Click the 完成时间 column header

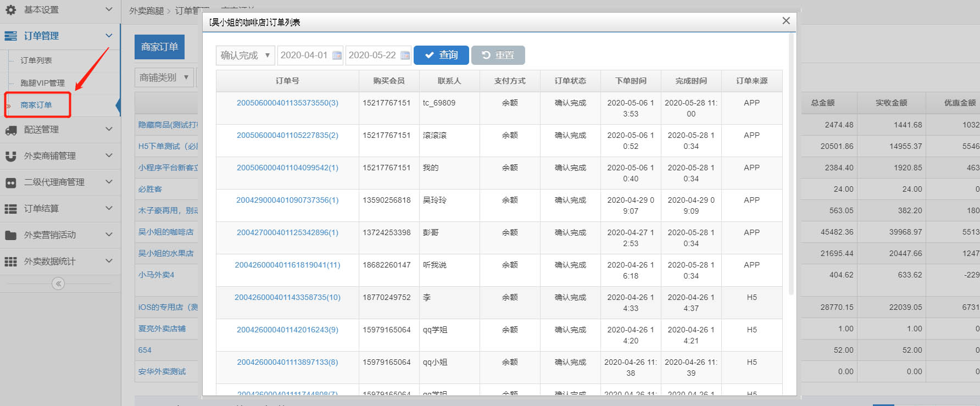[x=691, y=81]
